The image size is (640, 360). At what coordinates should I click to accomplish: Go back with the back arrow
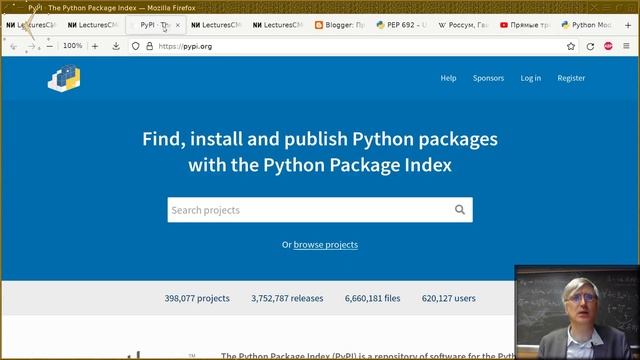(13, 47)
